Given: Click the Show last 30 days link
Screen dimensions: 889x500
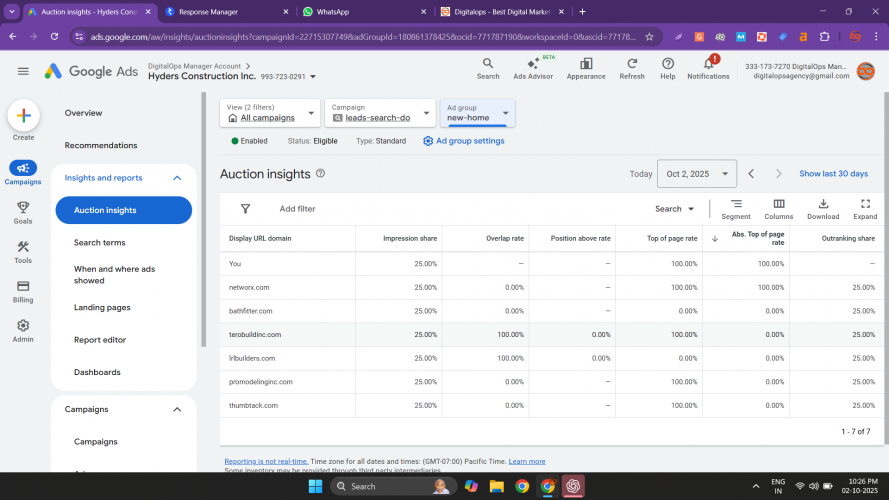Looking at the screenshot, I should click(833, 174).
